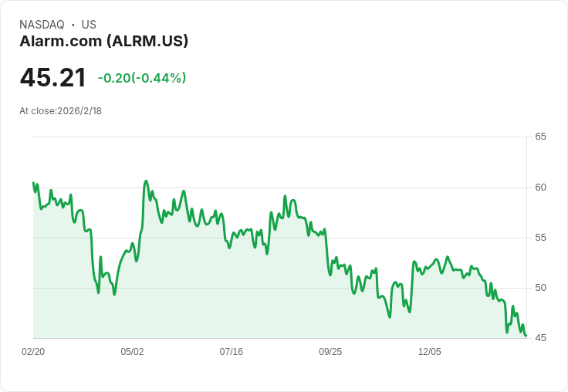Select the 09/25 date on x-axis
Viewport: 568px width, 392px height.
point(330,352)
